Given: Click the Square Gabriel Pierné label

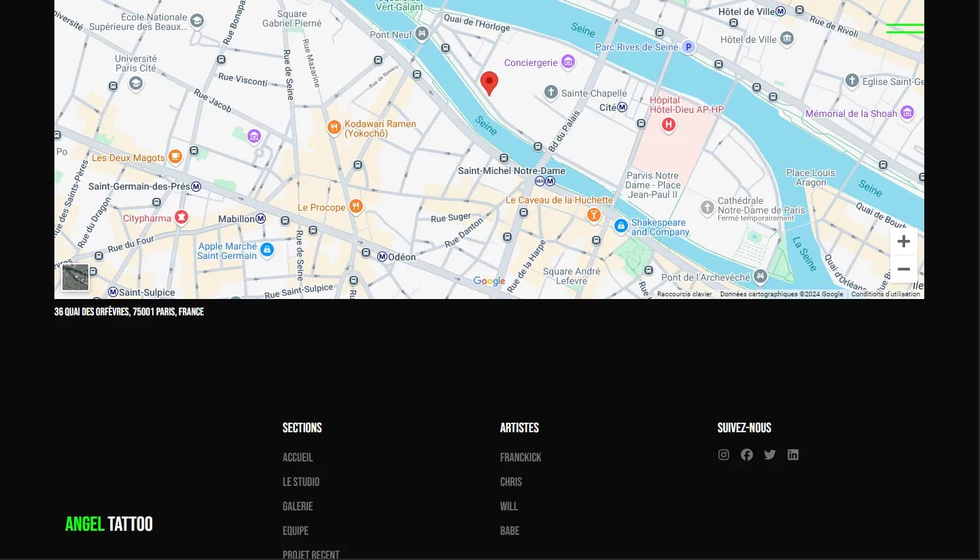Looking at the screenshot, I should (x=292, y=18).
